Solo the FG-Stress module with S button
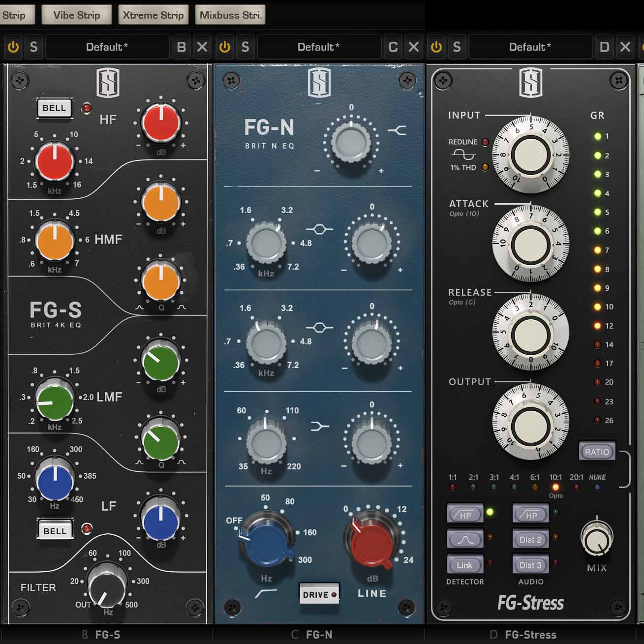The width and height of the screenshot is (644, 644). point(457,47)
